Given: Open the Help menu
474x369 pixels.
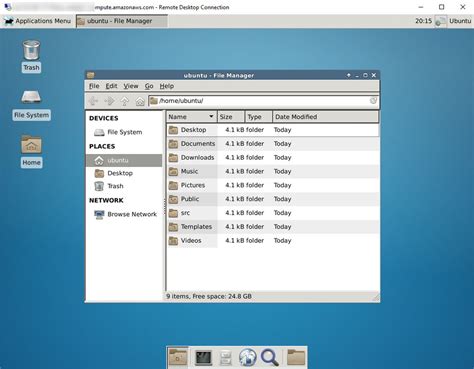Looking at the screenshot, I should (x=167, y=86).
